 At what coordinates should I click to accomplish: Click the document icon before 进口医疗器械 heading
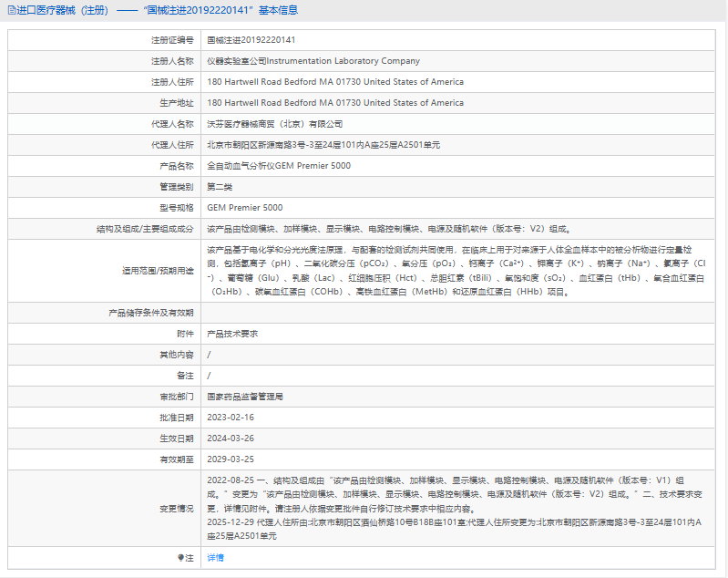click(x=12, y=10)
